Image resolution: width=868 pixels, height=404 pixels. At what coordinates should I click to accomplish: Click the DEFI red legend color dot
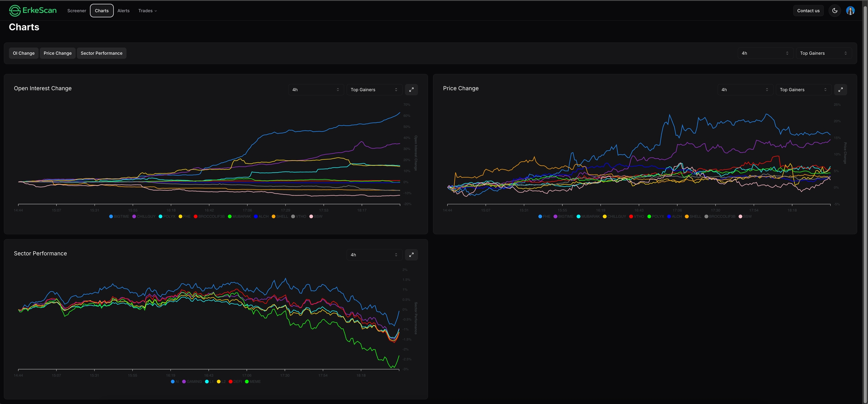click(x=231, y=382)
